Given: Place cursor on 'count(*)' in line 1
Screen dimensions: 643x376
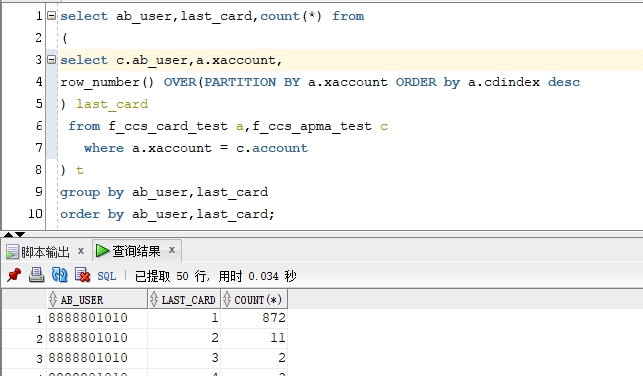Looking at the screenshot, I should click(291, 16).
